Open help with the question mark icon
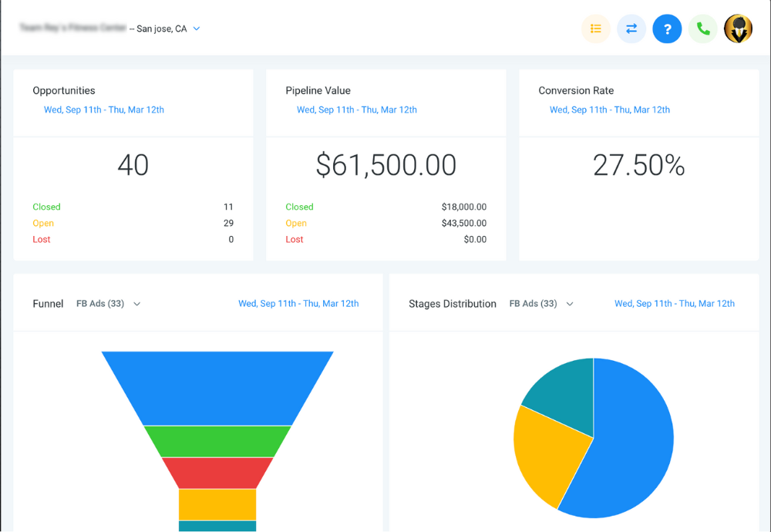771x532 pixels. (x=667, y=29)
